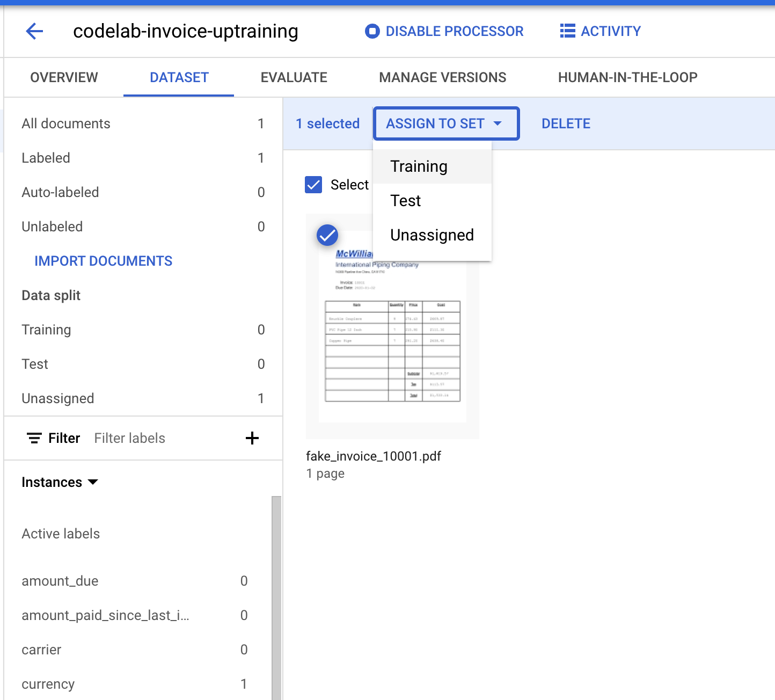Click the disable processor circle icon
This screenshot has width=775, height=700.
coord(372,31)
